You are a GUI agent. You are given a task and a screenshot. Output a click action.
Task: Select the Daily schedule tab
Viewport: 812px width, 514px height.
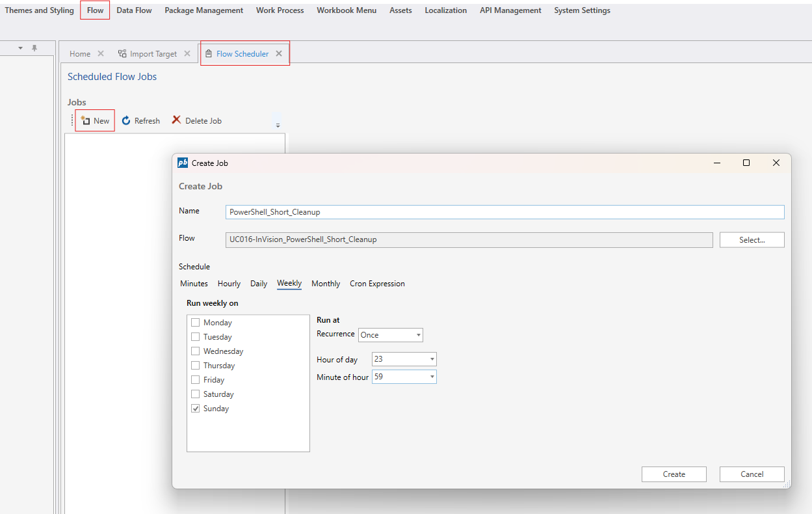(259, 284)
